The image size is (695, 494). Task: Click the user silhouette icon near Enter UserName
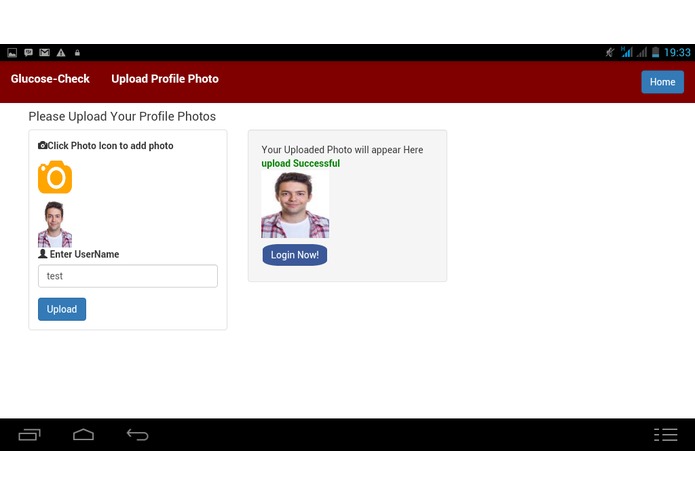[43, 253]
